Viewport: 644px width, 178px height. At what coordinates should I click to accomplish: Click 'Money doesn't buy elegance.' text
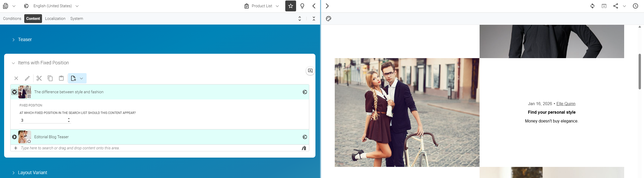pyautogui.click(x=552, y=121)
